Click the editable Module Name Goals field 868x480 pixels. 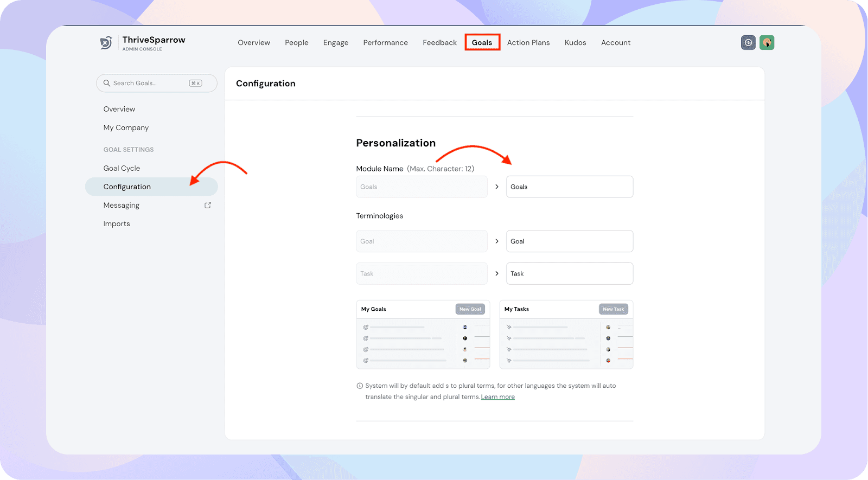tap(569, 187)
